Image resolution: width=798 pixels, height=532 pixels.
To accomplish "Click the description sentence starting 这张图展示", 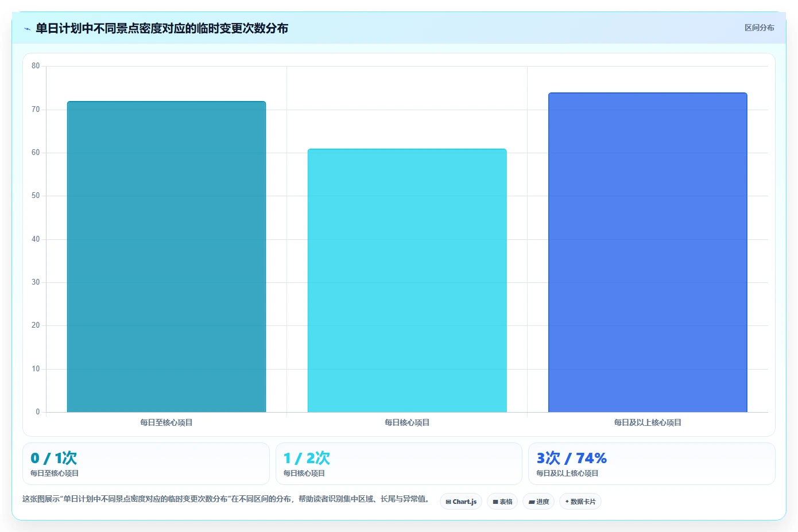I will tap(226, 499).
